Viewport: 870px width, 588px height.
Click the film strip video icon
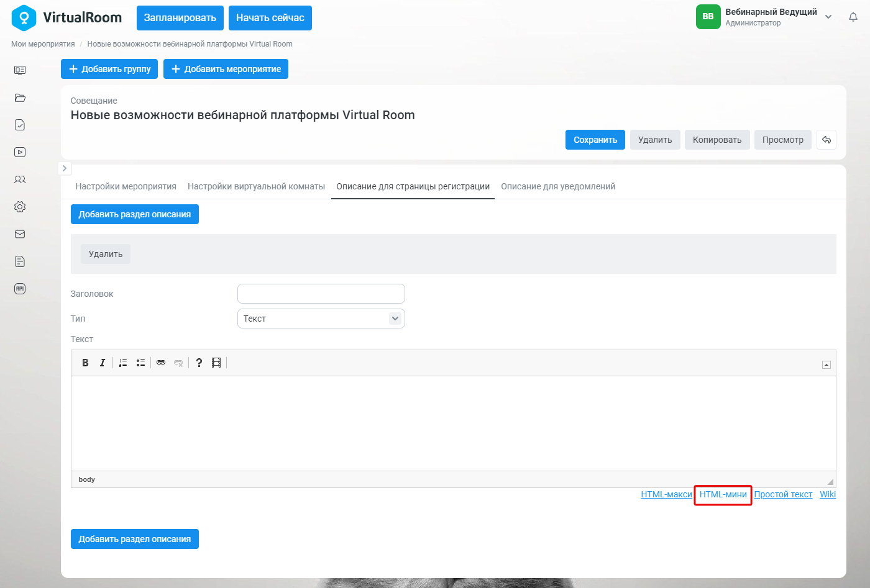tap(216, 363)
